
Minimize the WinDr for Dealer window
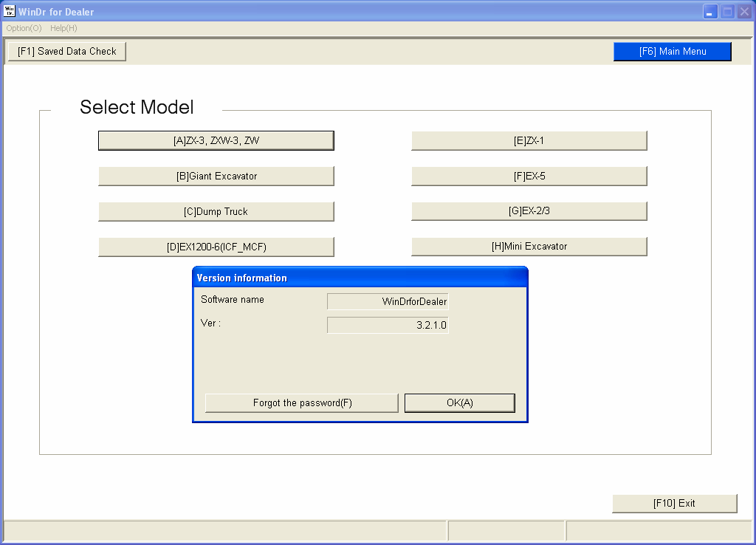pos(710,12)
